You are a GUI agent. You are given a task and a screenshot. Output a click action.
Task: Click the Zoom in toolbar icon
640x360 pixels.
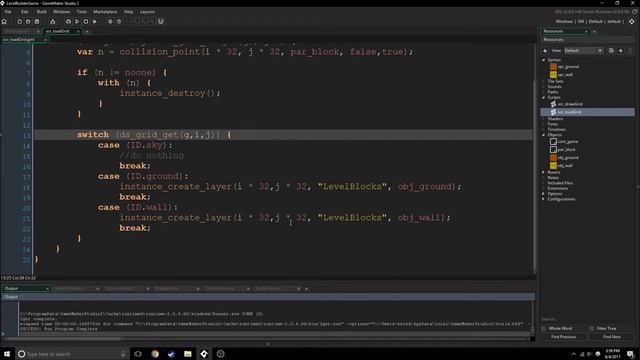tap(134, 22)
